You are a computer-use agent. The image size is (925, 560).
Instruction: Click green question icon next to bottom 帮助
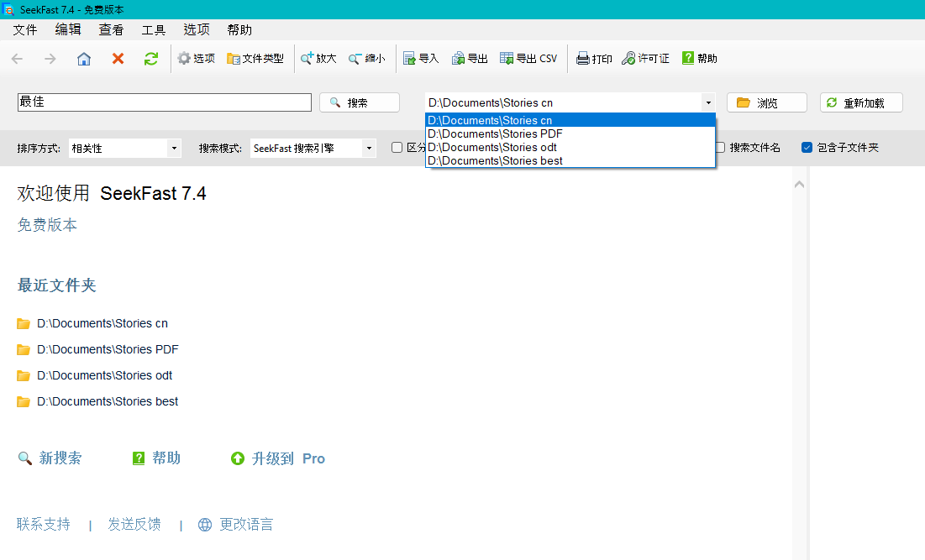click(139, 458)
